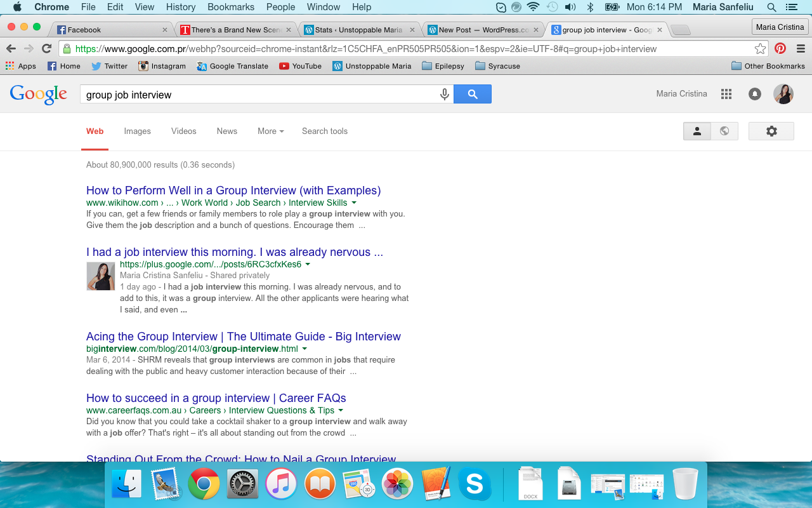Bookmark this page with the star icon
Screen dimensions: 812x508
click(x=760, y=49)
